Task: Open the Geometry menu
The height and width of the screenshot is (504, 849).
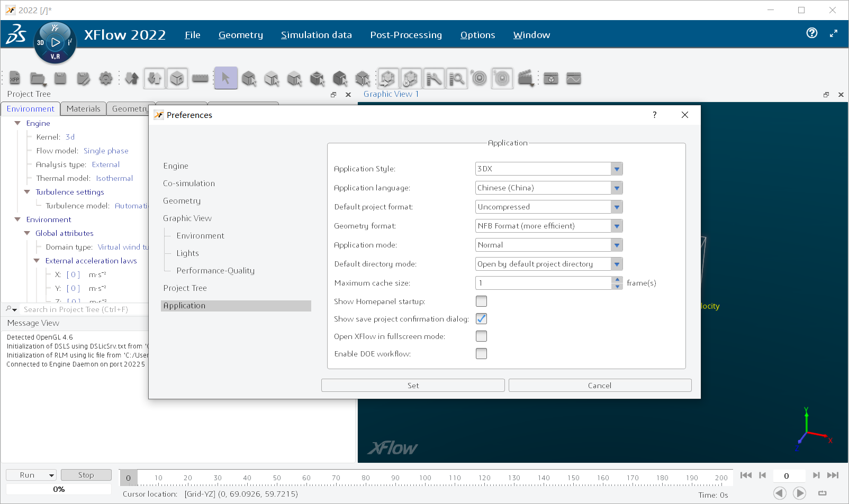Action: 241,35
